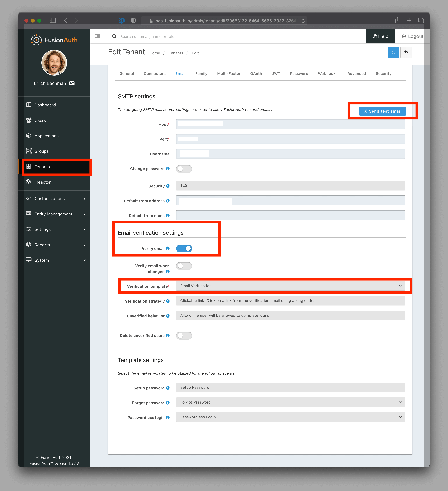Open the user card icon next to Erlich Bachman

(72, 83)
